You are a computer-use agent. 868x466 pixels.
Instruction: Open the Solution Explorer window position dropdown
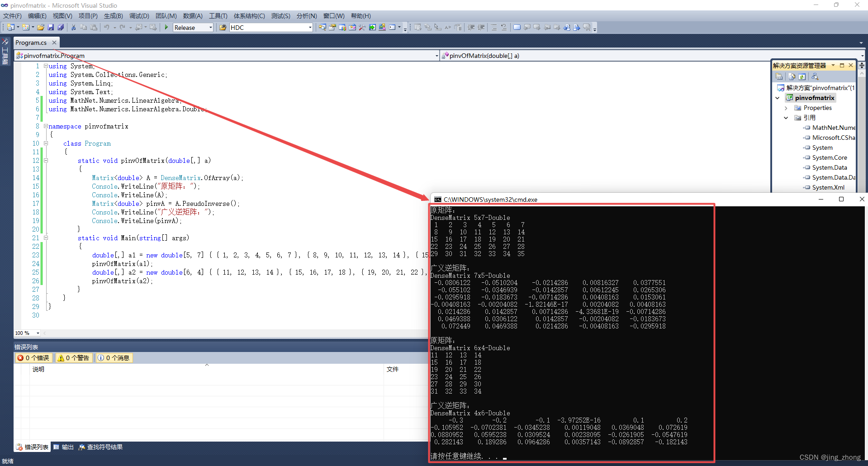(x=833, y=66)
